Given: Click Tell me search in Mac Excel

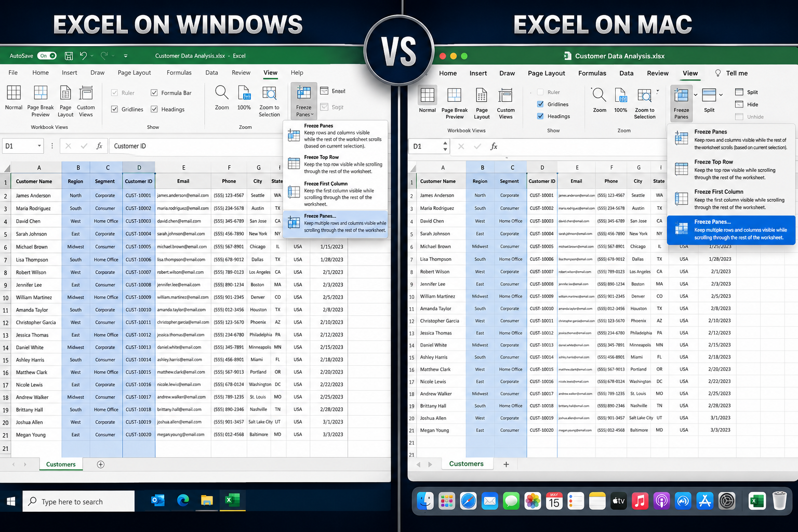Looking at the screenshot, I should pos(731,73).
